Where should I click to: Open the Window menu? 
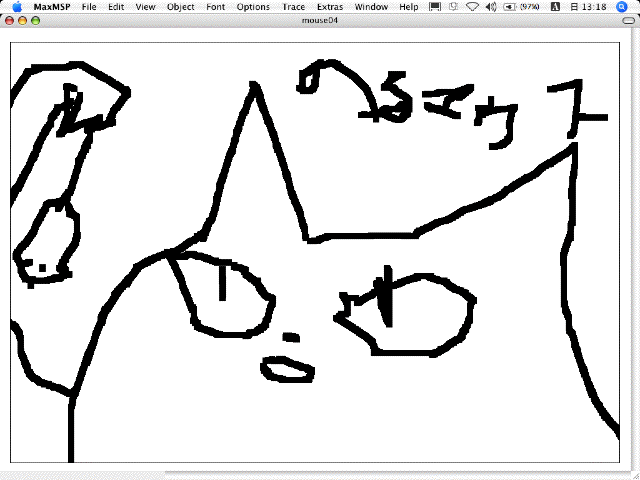(x=371, y=7)
